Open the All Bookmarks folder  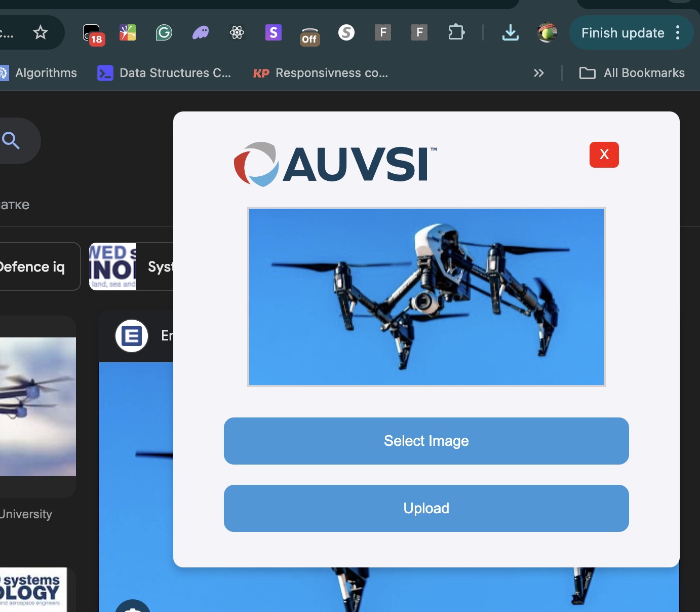(632, 73)
